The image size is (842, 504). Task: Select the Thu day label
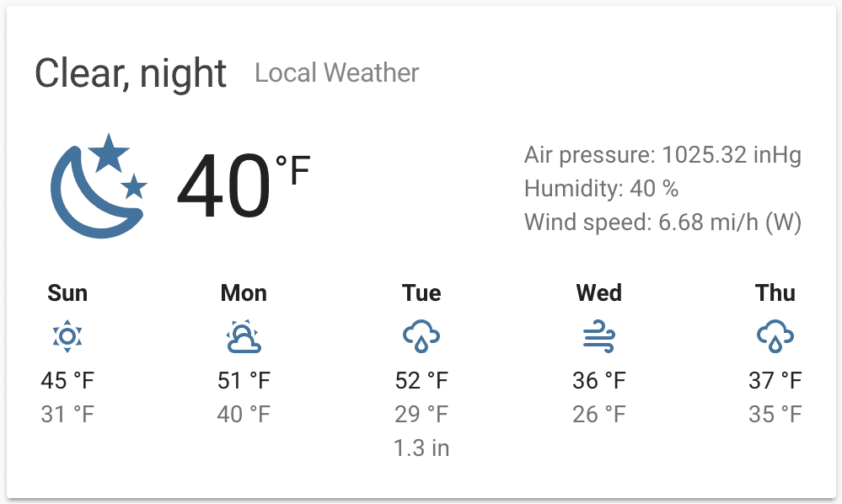tap(775, 293)
